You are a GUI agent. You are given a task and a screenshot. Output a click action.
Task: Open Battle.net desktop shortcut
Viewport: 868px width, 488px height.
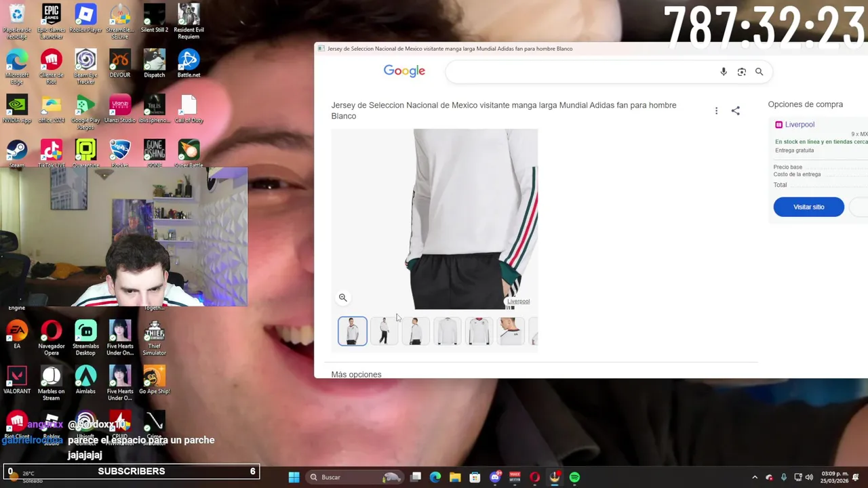point(189,64)
